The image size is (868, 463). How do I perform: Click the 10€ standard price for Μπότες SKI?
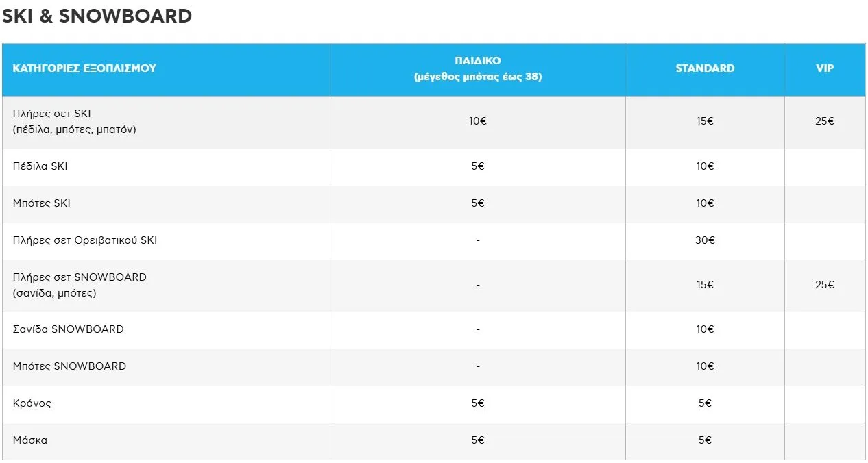coord(705,203)
